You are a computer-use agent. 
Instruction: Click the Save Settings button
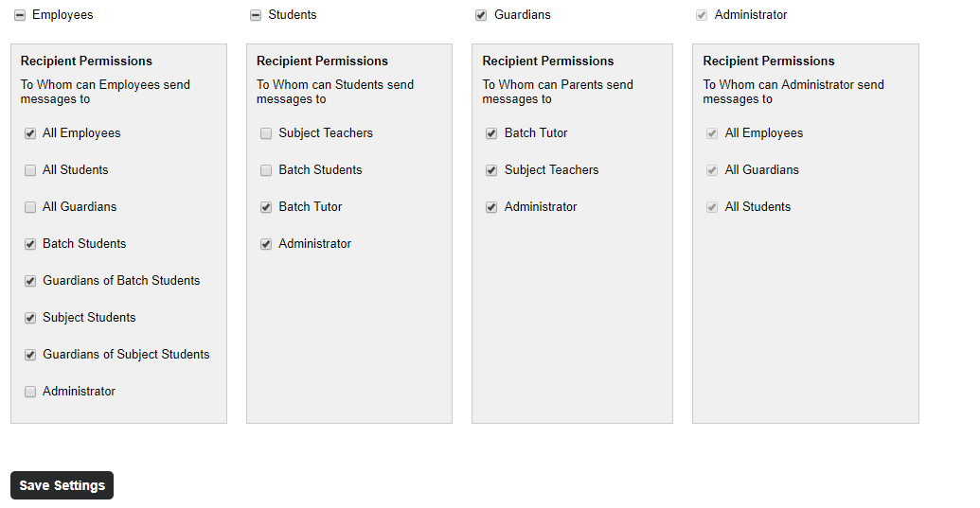62,485
